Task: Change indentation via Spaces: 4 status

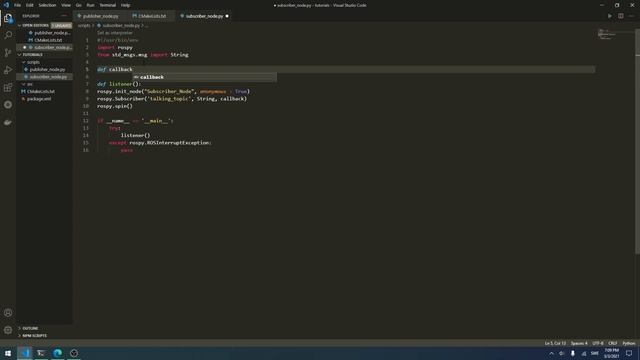Action: tap(579, 343)
